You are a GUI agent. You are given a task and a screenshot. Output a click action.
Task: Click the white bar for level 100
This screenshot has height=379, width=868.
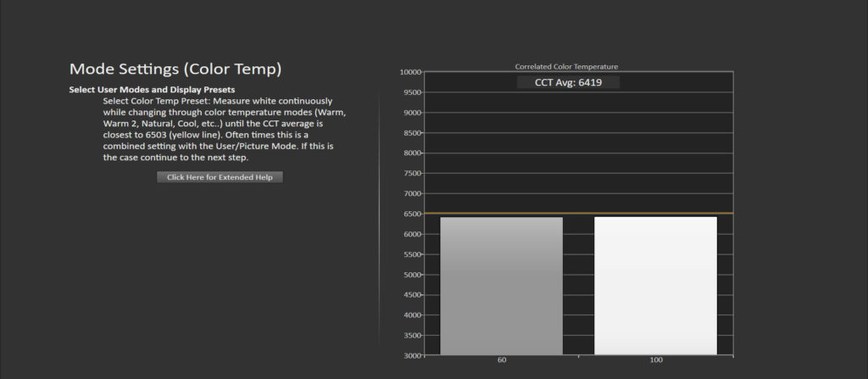point(655,286)
